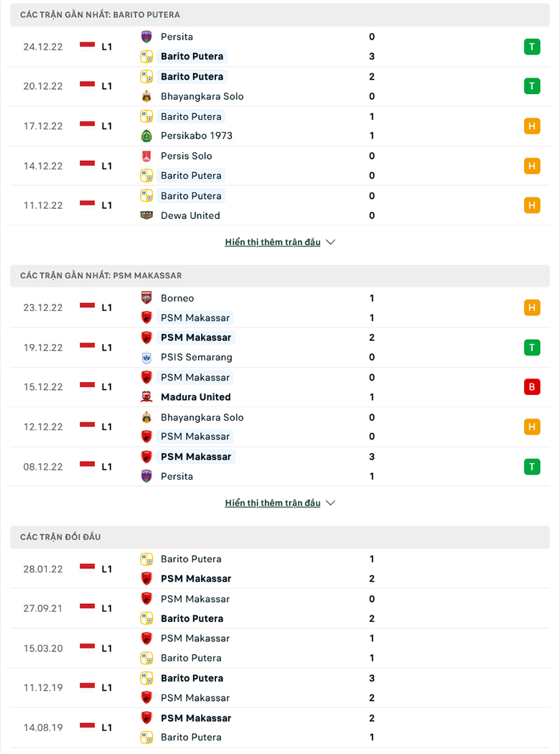Click the Persita club logo
This screenshot has height=754, width=560.
click(146, 37)
